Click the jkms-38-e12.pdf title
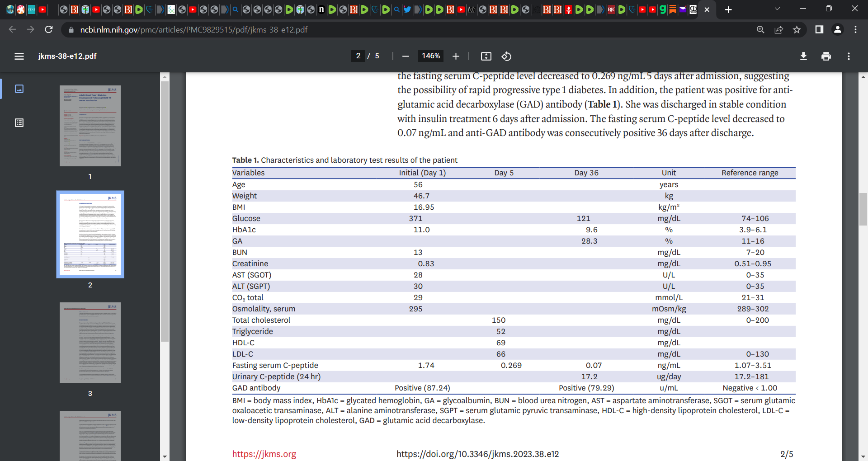The image size is (868, 461). click(x=67, y=56)
